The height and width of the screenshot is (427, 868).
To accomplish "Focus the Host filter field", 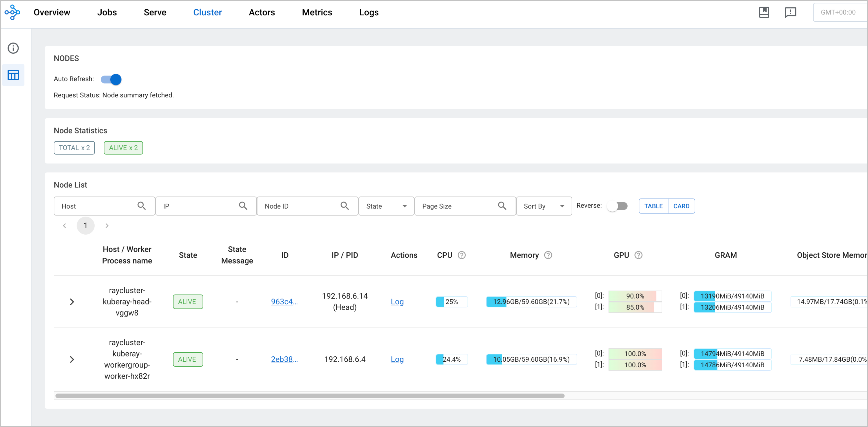I will (104, 206).
